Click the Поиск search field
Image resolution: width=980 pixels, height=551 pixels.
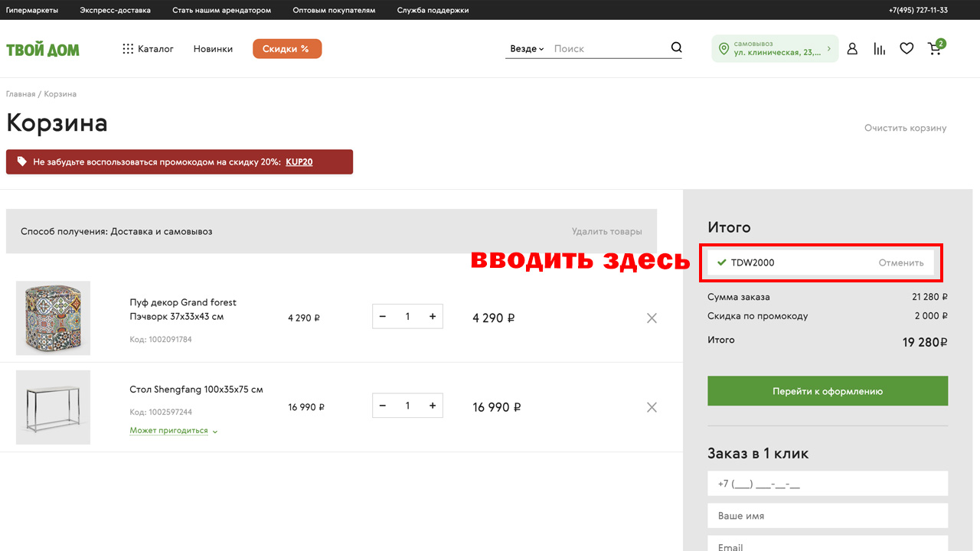point(609,48)
